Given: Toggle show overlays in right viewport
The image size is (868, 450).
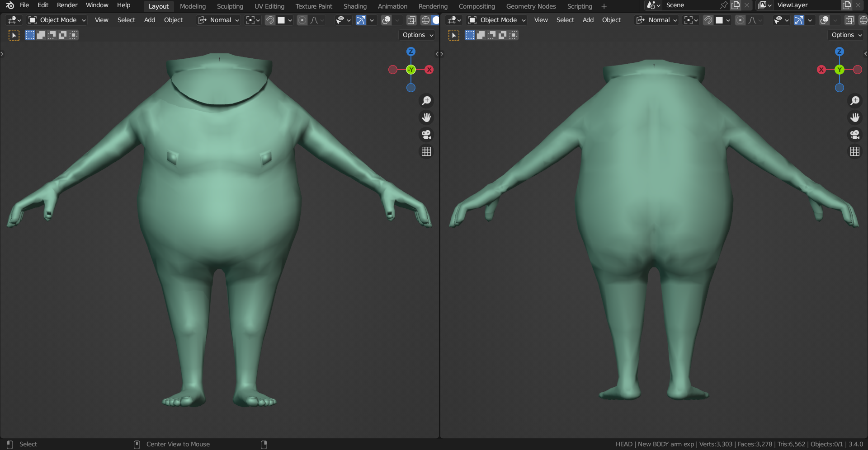Looking at the screenshot, I should (x=824, y=20).
